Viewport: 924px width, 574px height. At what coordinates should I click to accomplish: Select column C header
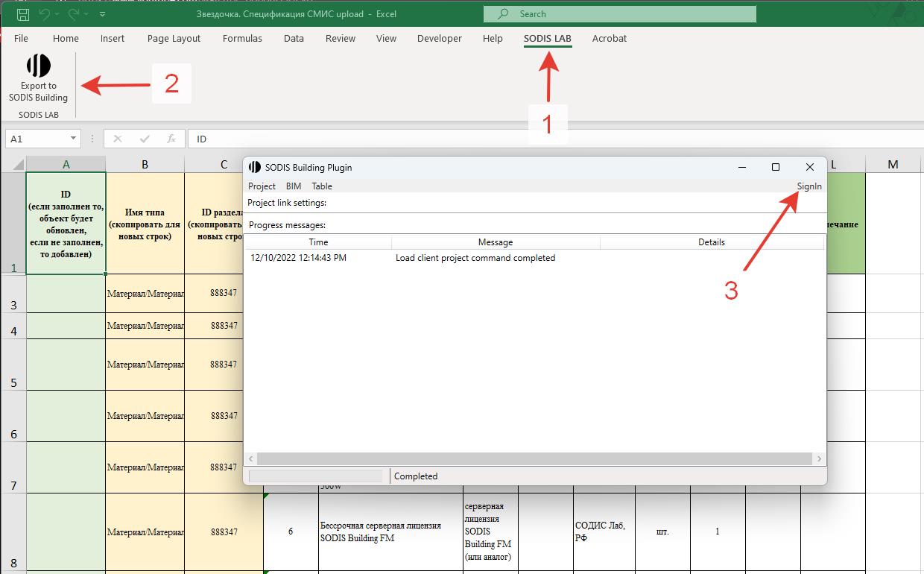224,164
